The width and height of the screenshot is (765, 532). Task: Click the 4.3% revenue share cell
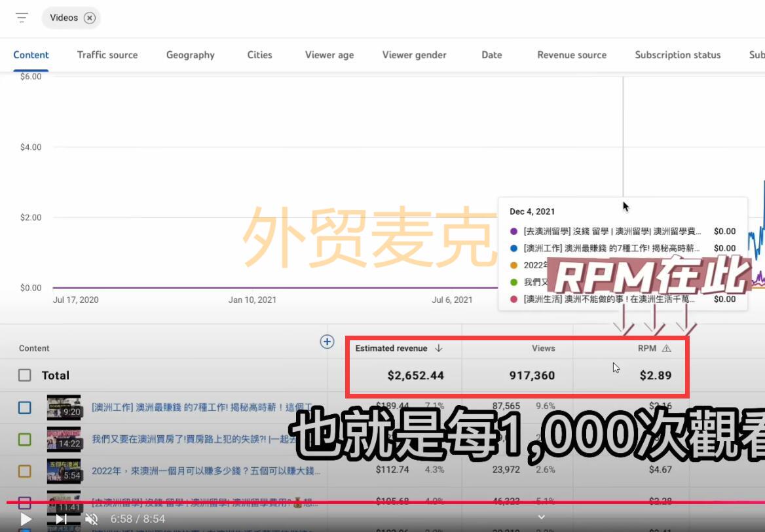click(x=434, y=470)
